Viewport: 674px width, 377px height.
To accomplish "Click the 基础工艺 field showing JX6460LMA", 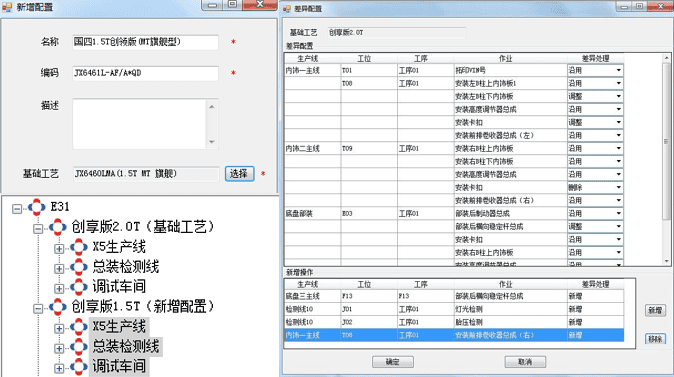I will (x=146, y=174).
